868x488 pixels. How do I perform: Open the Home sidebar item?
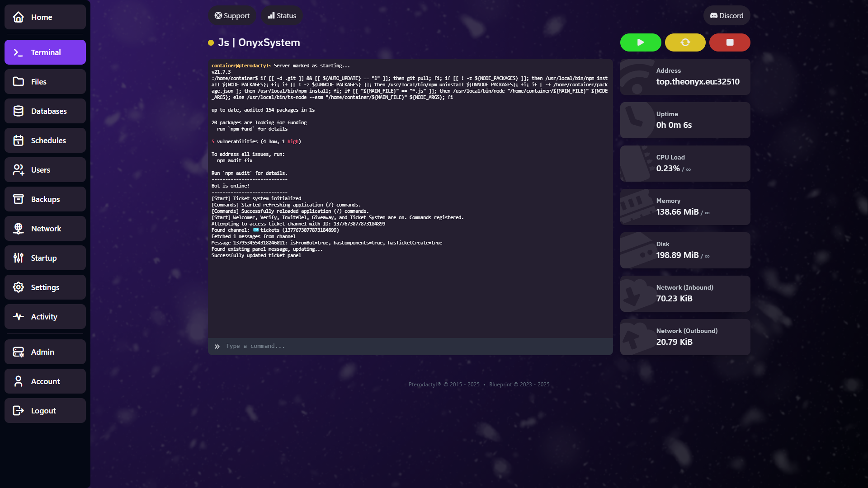pyautogui.click(x=45, y=17)
